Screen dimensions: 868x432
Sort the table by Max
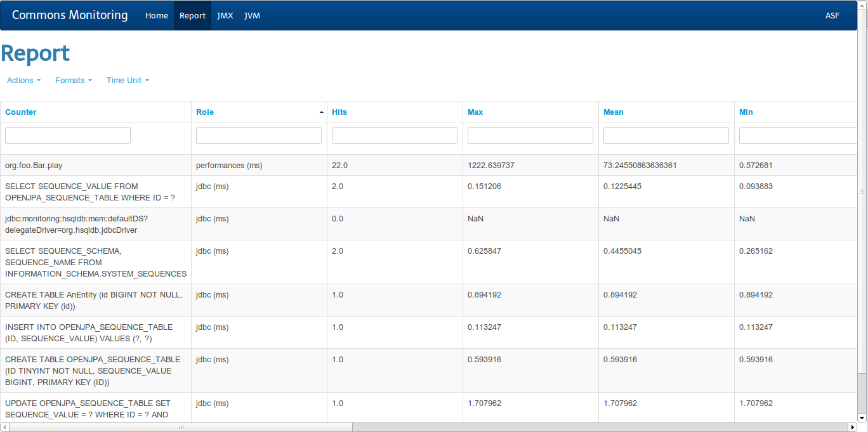pyautogui.click(x=475, y=112)
